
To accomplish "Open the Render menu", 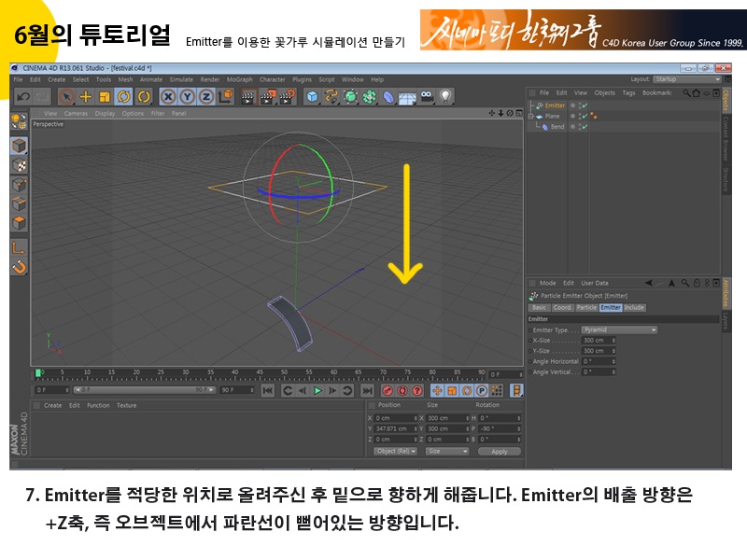I will coord(210,79).
